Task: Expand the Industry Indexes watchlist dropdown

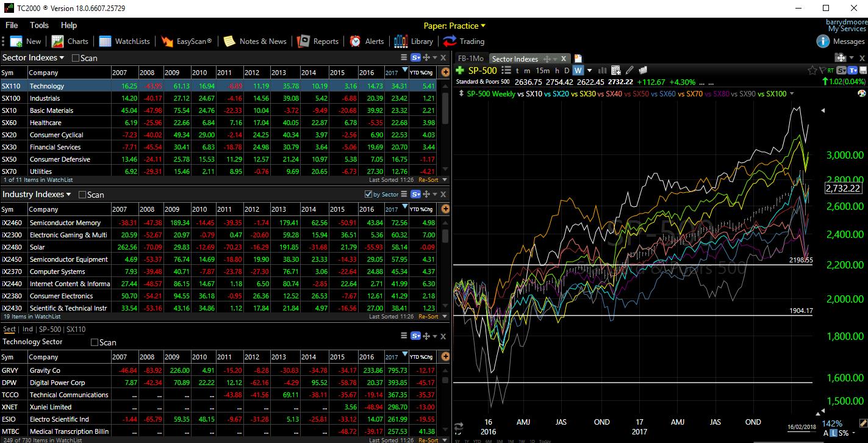Action: [x=68, y=194]
